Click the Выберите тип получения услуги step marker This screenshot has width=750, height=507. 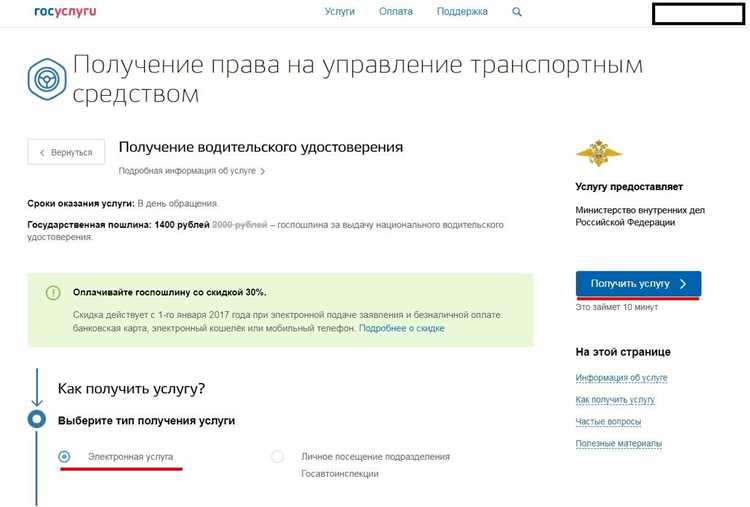click(x=37, y=419)
